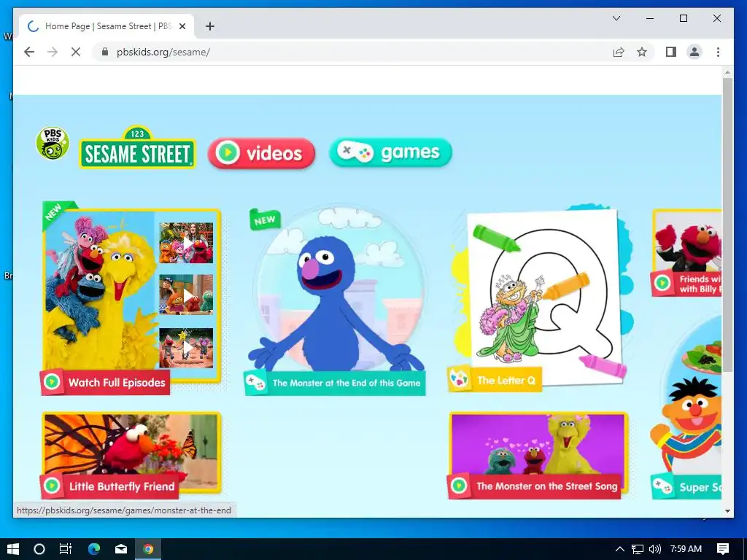Screen dimensions: 747x560
Task: Expand the tab search chevron
Action: point(616,18)
